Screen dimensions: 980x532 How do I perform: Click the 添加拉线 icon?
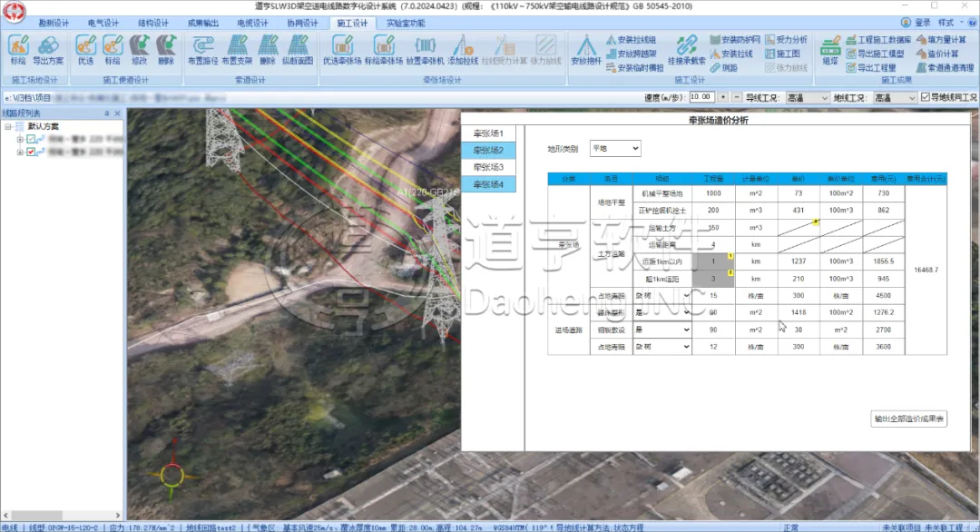click(463, 49)
